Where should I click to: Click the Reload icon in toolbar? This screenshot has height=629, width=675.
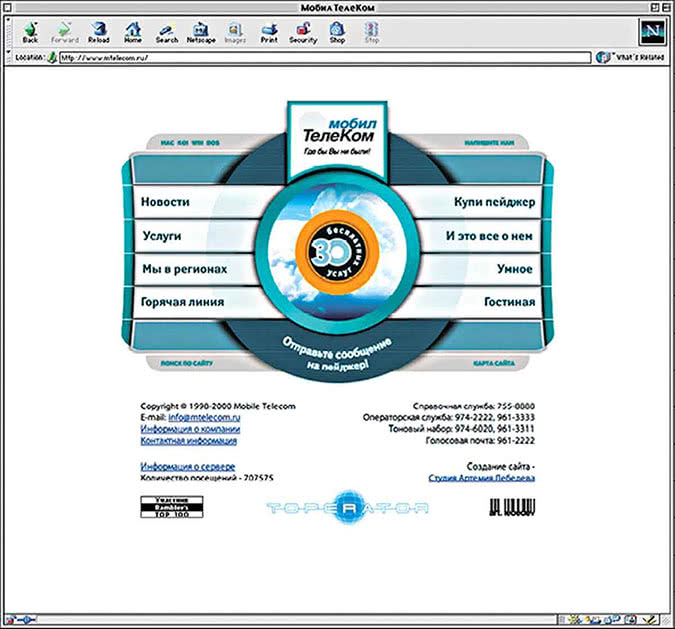[99, 33]
